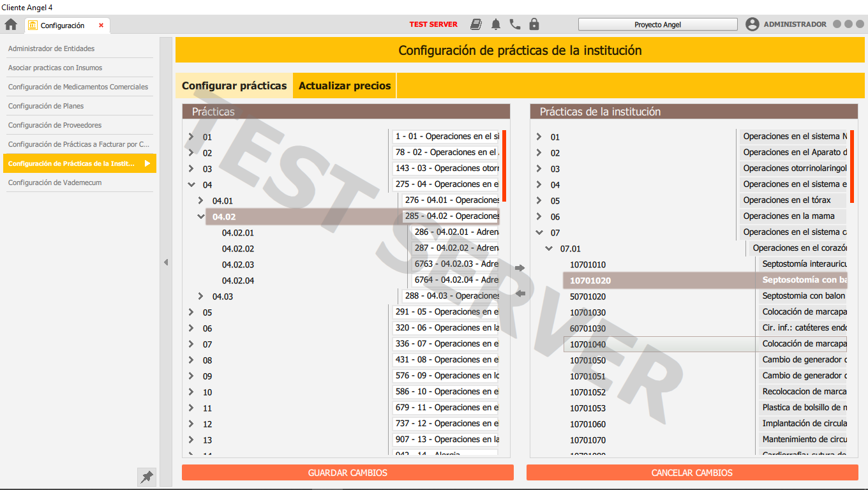Collapse the sidebar using the left edge arrow
868x490 pixels.
[166, 262]
